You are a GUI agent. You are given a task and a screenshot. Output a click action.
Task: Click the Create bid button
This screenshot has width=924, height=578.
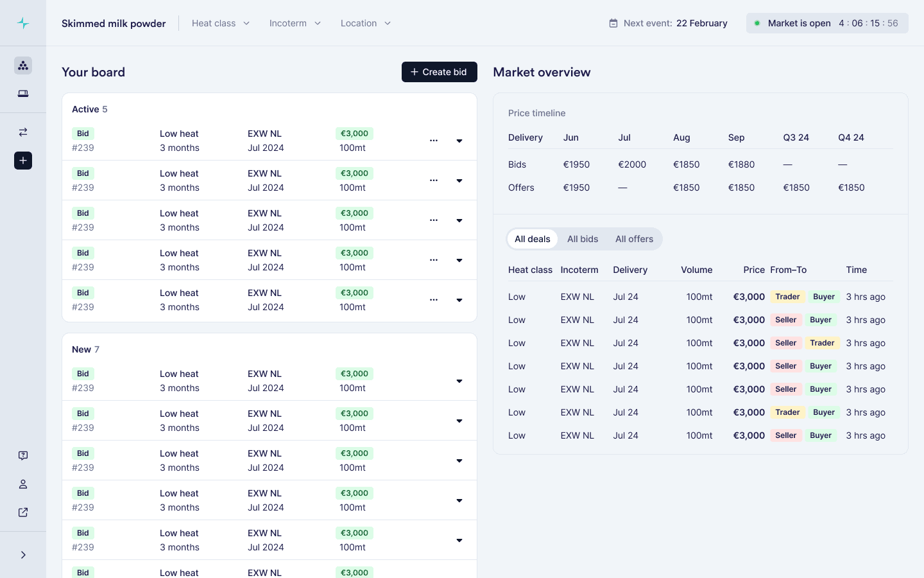coord(440,72)
